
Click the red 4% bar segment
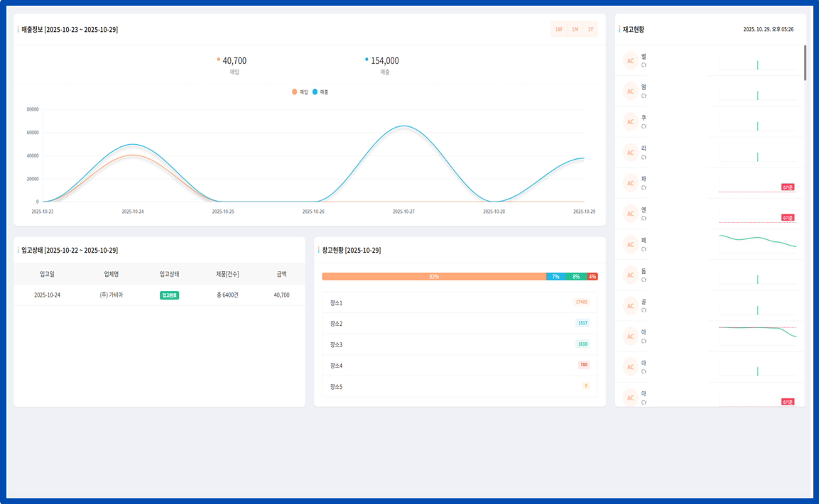coord(592,276)
